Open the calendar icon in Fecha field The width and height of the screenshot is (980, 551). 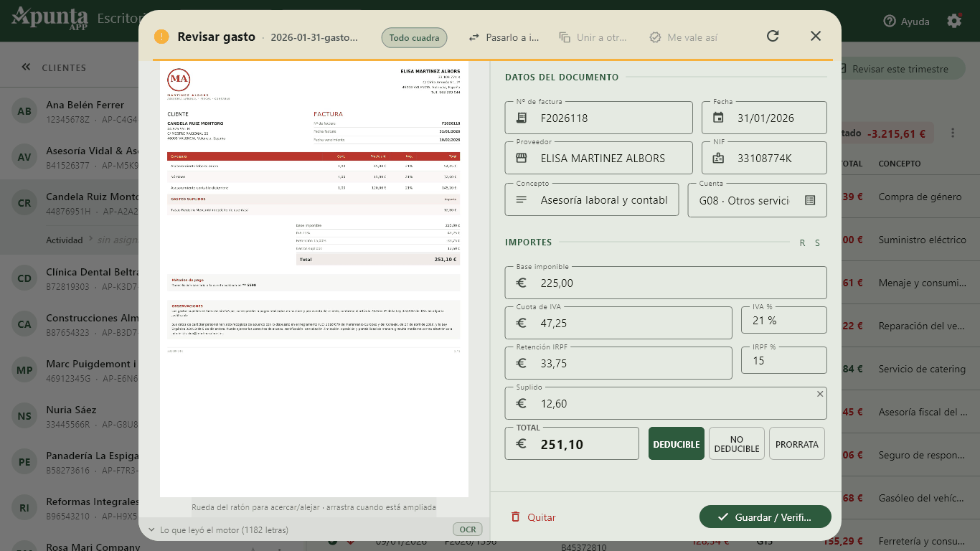tap(718, 118)
